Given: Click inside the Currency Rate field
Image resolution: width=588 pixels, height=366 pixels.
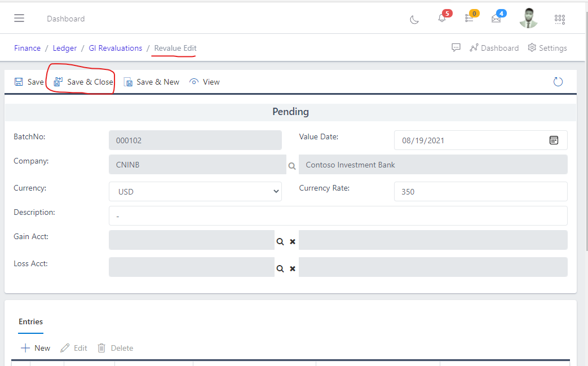Looking at the screenshot, I should 480,191.
